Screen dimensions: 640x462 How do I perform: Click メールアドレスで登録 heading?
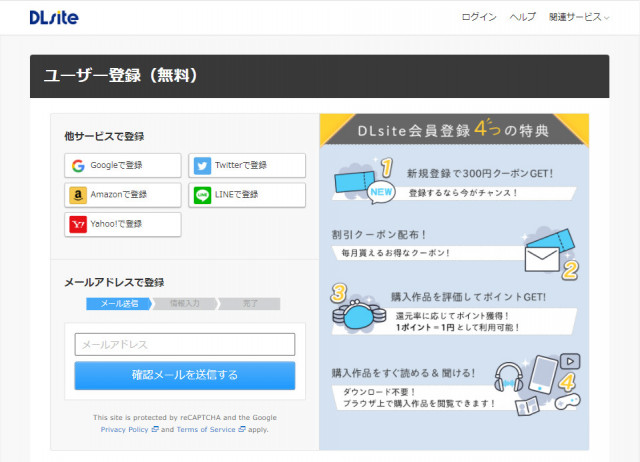pos(114,282)
